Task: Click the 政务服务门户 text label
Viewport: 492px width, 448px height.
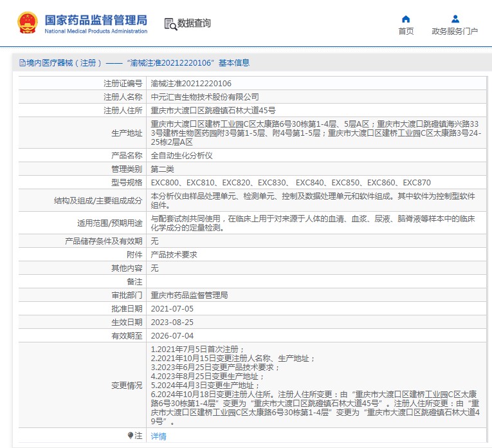Action: 455,32
